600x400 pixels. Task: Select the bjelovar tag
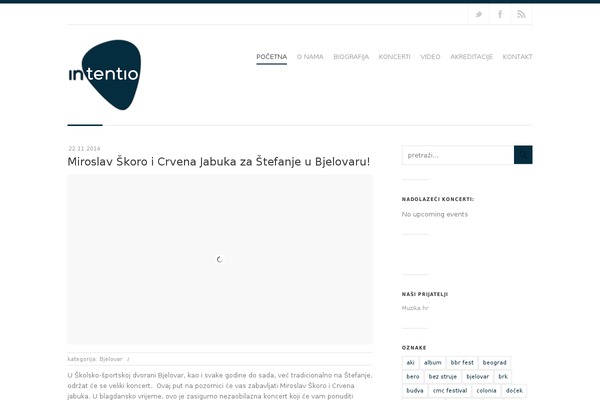click(478, 377)
